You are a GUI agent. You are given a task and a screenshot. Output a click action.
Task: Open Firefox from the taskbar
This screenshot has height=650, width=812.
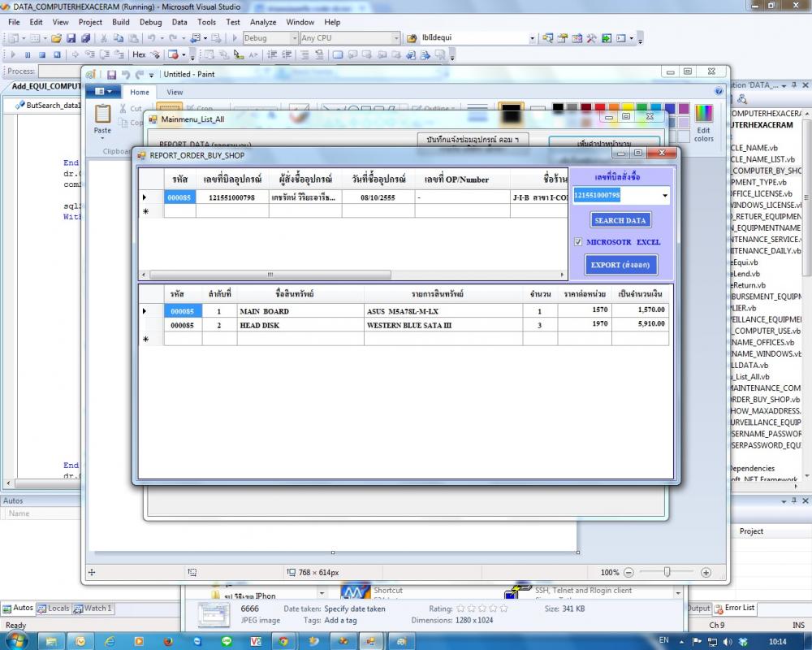[x=168, y=641]
